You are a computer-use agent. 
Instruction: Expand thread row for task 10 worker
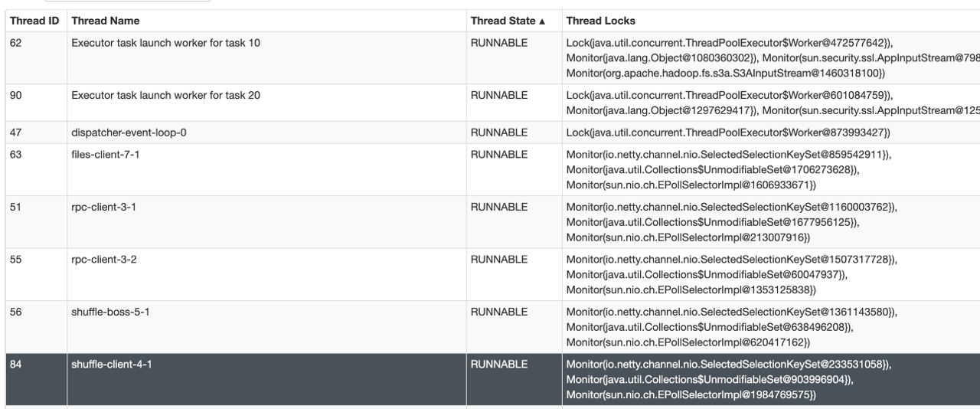[165, 43]
